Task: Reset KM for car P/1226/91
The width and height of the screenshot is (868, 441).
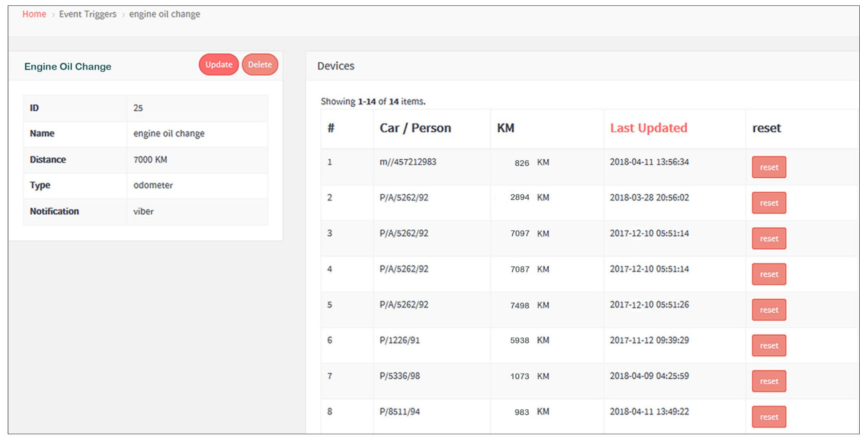Action: 768,346
